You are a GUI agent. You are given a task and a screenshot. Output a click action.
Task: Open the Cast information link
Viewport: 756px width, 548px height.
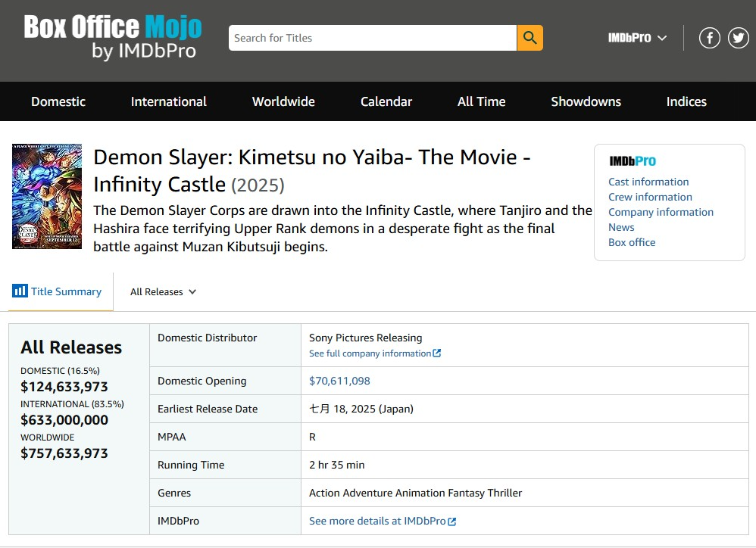(648, 182)
